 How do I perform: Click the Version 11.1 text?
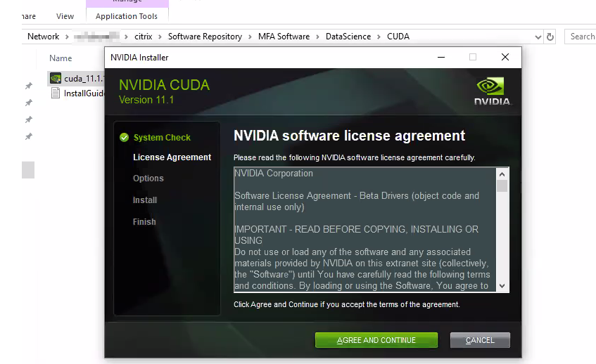tap(146, 100)
